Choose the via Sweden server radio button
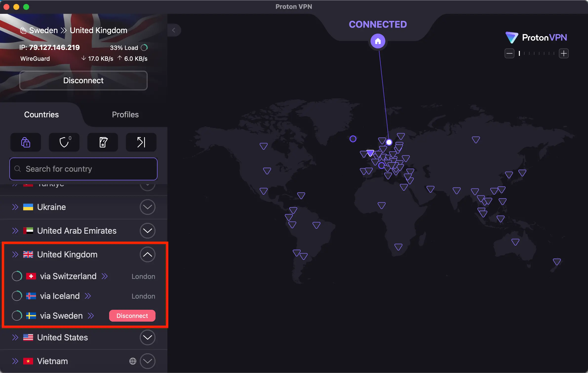Image resolution: width=588 pixels, height=373 pixels. pos(17,315)
